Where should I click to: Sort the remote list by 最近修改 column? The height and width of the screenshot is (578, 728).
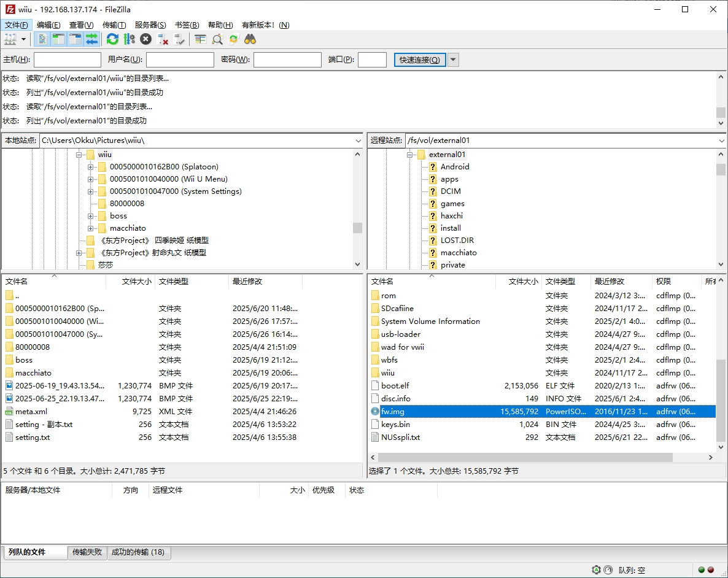pyautogui.click(x=620, y=282)
